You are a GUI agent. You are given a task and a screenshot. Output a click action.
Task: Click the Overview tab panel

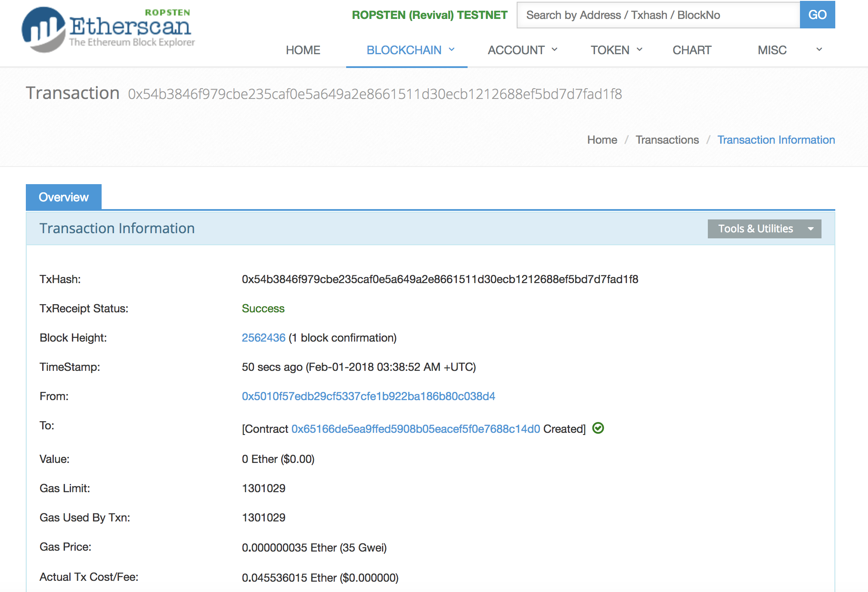pos(63,196)
